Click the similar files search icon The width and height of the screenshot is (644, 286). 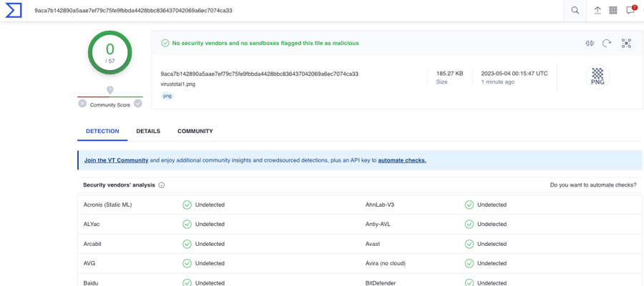click(x=590, y=43)
